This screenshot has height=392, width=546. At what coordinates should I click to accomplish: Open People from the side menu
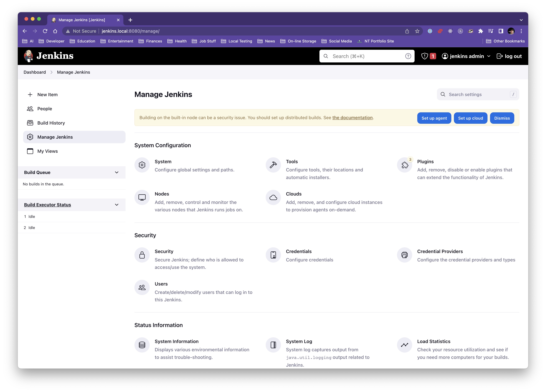pyautogui.click(x=45, y=109)
